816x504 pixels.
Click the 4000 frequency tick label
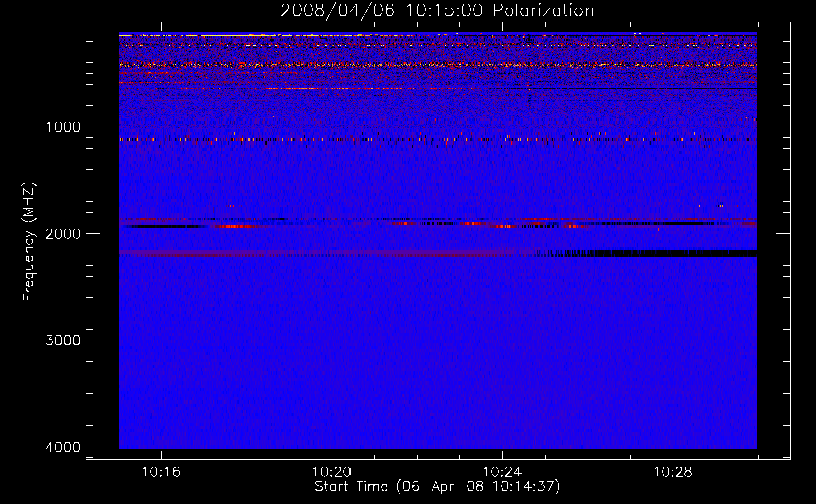click(63, 447)
